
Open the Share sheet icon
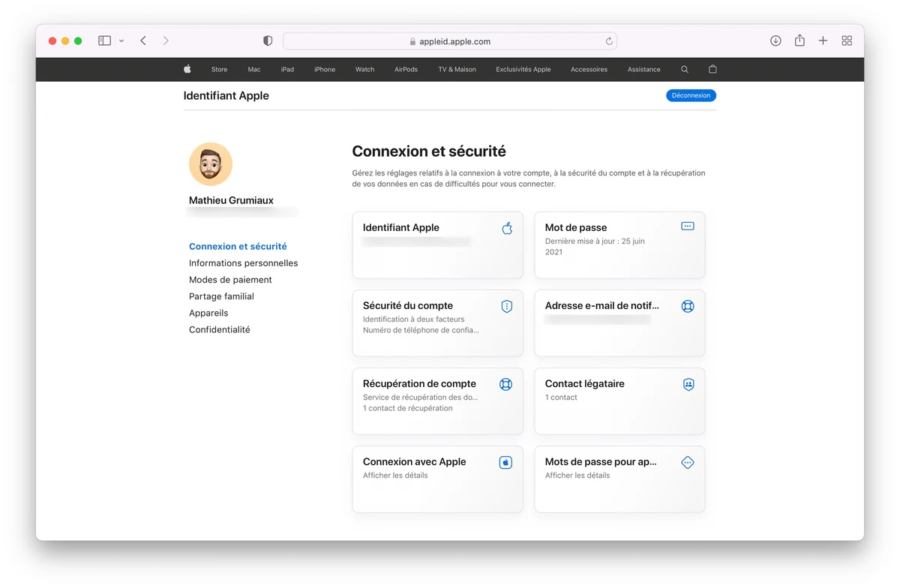pos(799,40)
